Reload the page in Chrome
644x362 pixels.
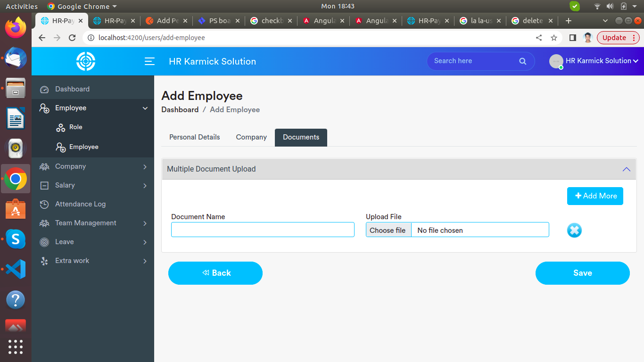pyautogui.click(x=72, y=38)
